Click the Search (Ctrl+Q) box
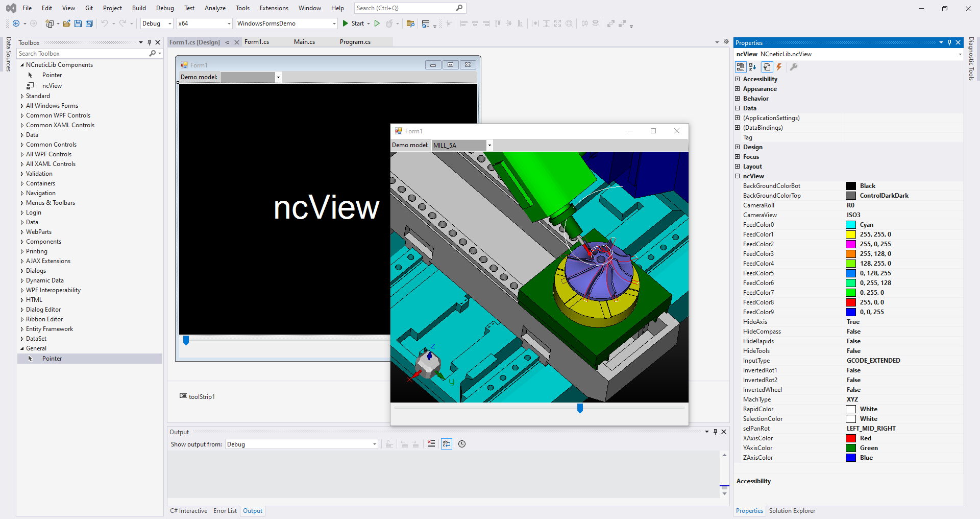Viewport: 980px width, 519px height. [x=410, y=8]
